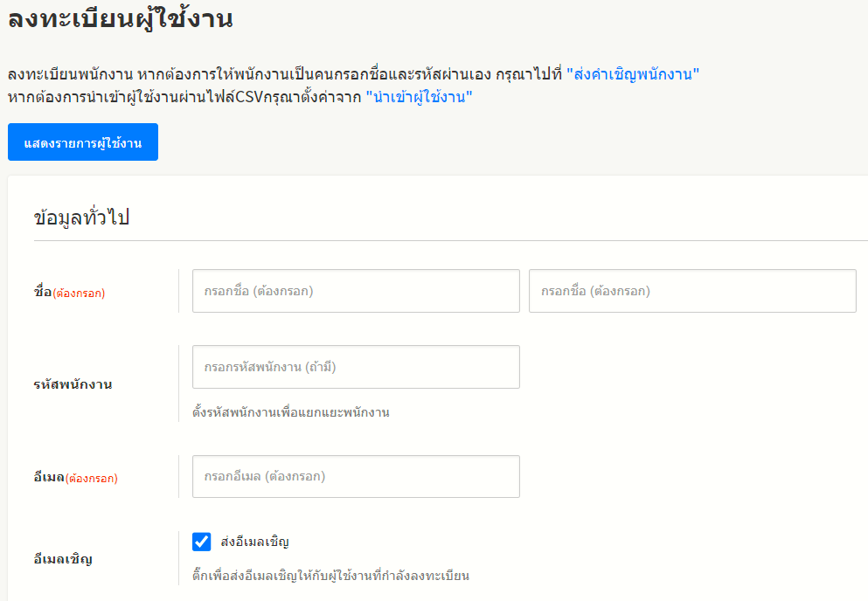This screenshot has height=601, width=868.
Task: Click the ส่งอีเมลเชิญ text beside the checkbox
Action: tap(255, 542)
